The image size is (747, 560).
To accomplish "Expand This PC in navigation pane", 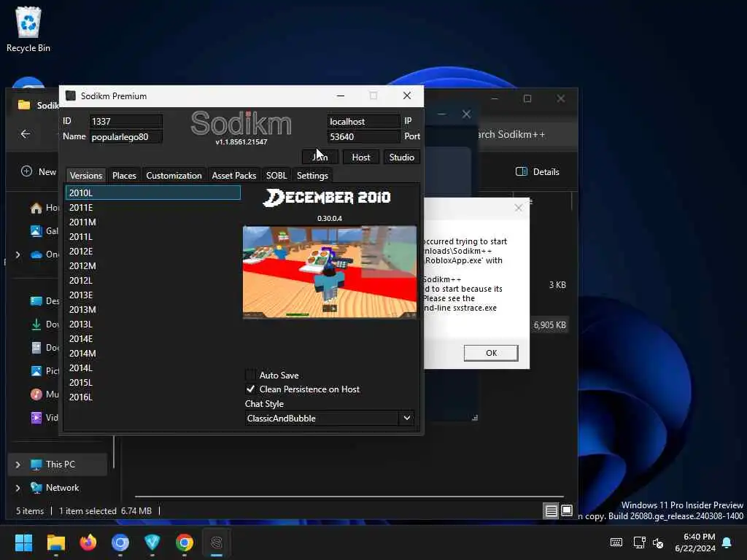I will (x=18, y=464).
